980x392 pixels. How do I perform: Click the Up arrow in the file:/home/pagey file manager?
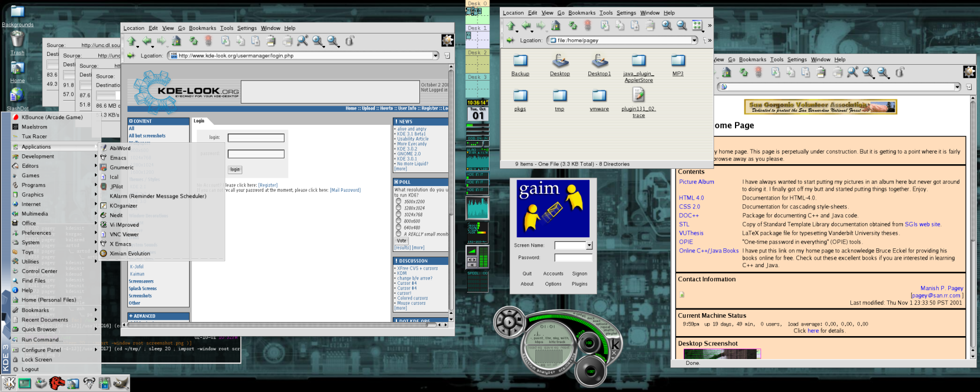pyautogui.click(x=511, y=26)
